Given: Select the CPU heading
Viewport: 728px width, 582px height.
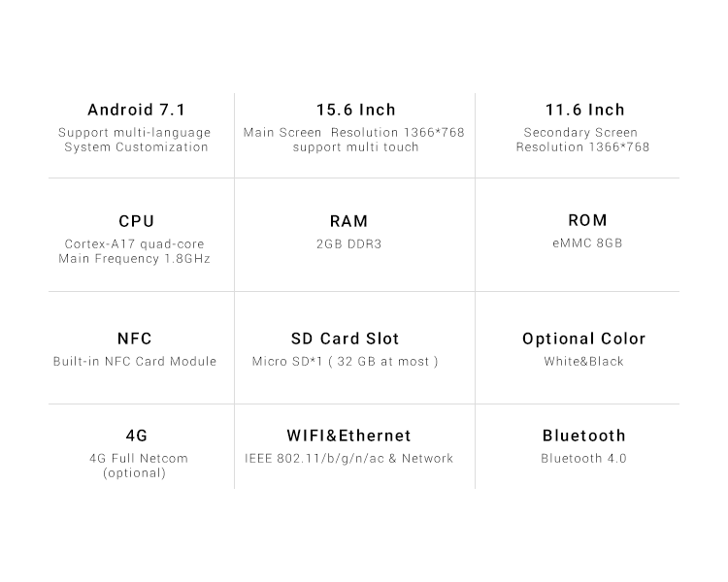Looking at the screenshot, I should click(x=137, y=221).
